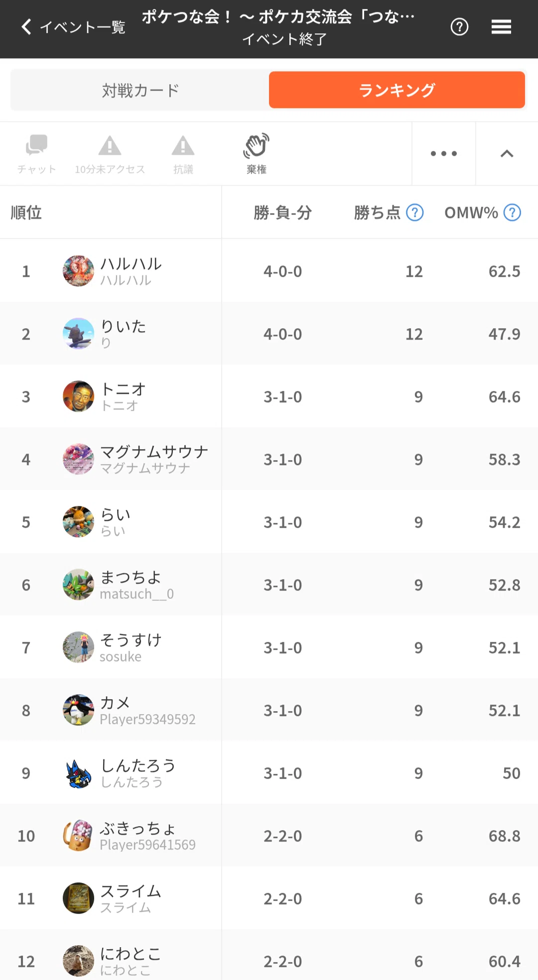This screenshot has height=980, width=538.
Task: Show help for 勝ち点 column
Action: point(414,213)
